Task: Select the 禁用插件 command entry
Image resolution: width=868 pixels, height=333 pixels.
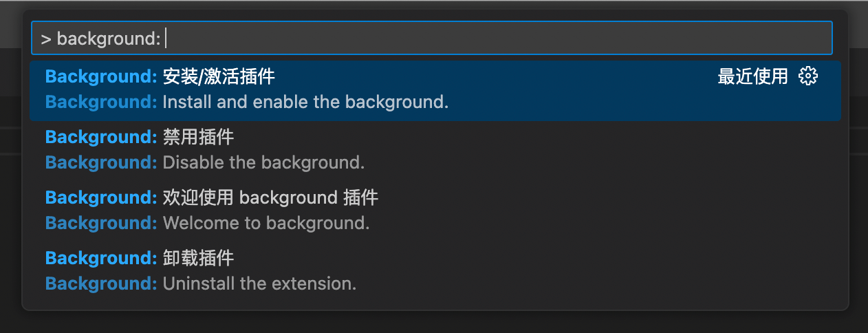Action: pos(198,138)
